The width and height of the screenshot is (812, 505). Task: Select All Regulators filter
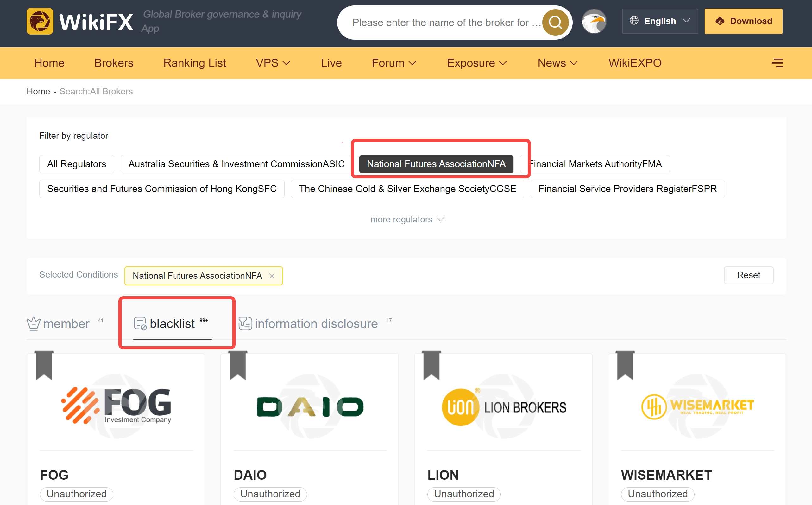click(x=77, y=164)
